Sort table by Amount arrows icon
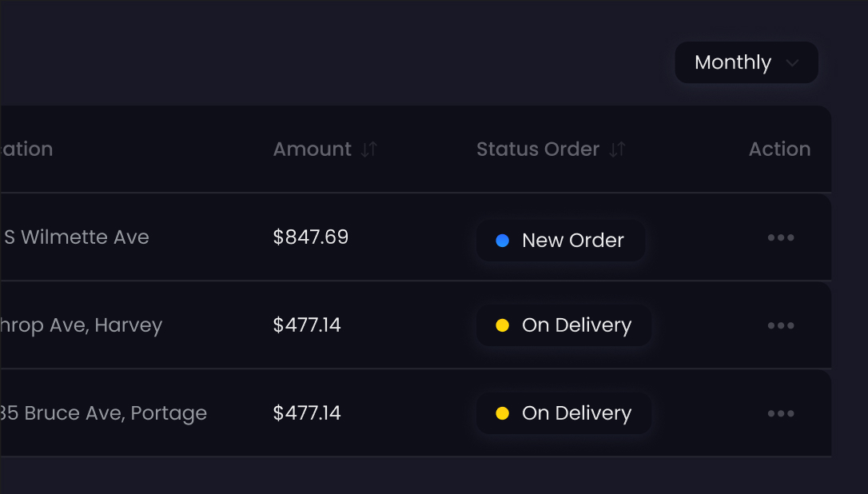 pyautogui.click(x=368, y=149)
